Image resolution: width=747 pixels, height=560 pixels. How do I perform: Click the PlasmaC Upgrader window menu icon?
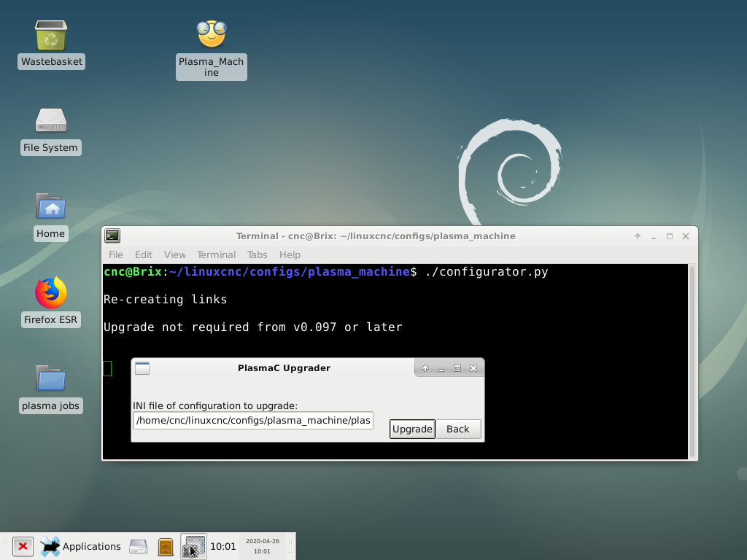142,368
